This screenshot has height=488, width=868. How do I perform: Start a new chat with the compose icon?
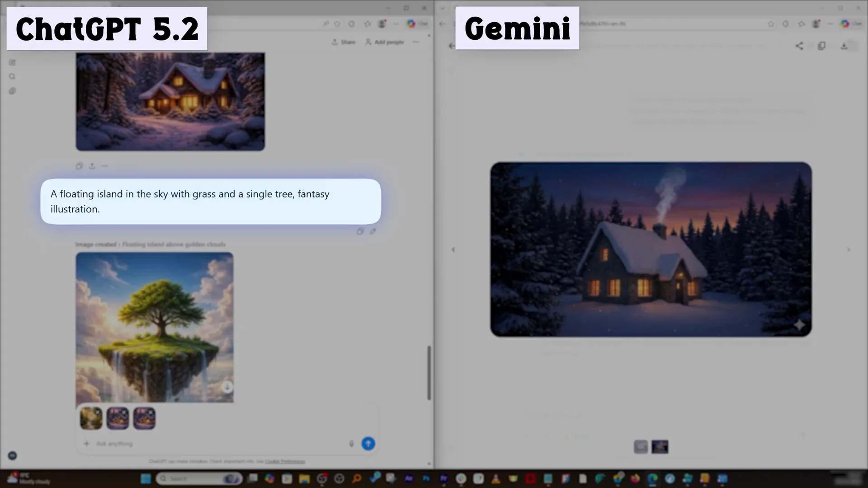pos(12,62)
